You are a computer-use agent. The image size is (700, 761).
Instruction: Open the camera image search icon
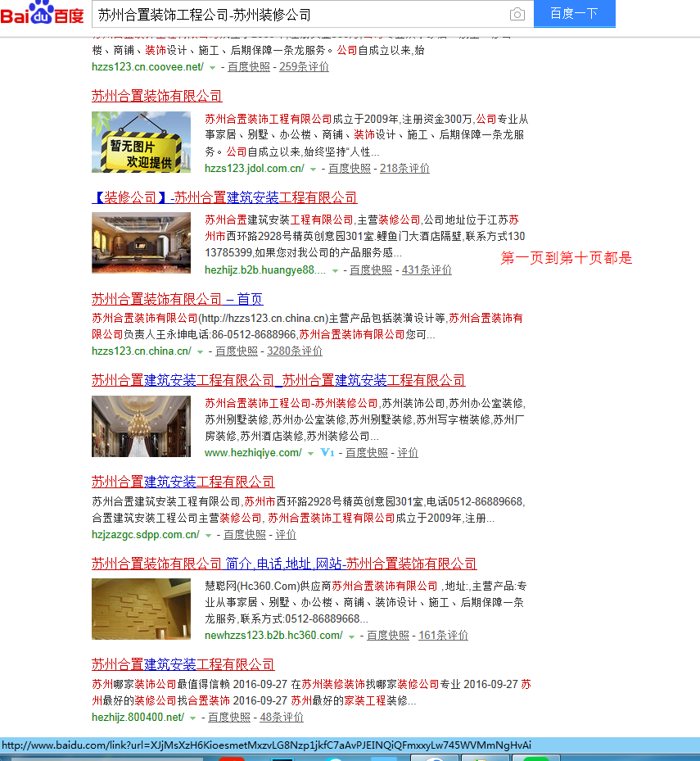tap(517, 14)
